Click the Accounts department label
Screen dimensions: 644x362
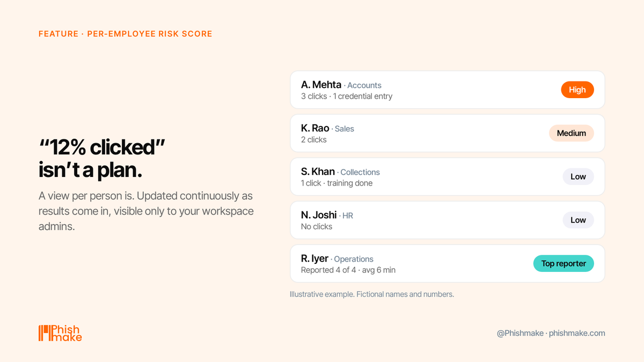click(x=364, y=85)
